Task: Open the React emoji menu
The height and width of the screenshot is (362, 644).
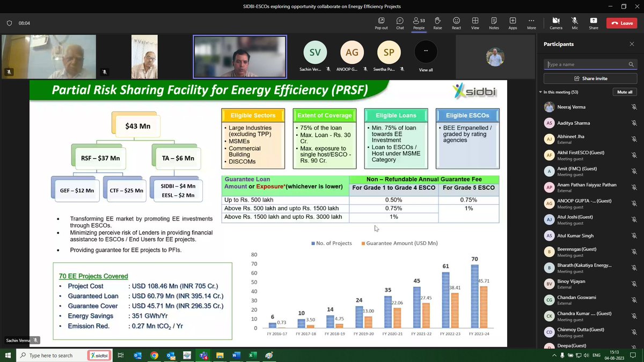Action: [x=456, y=23]
